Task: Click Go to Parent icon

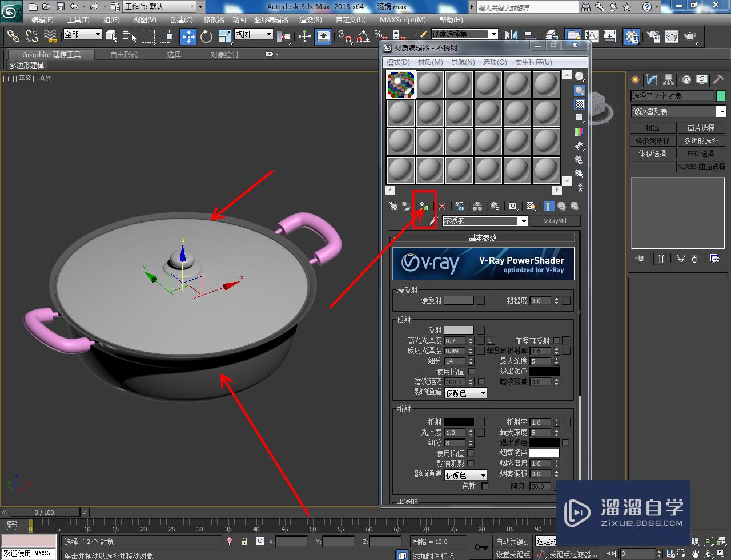Action: (562, 206)
